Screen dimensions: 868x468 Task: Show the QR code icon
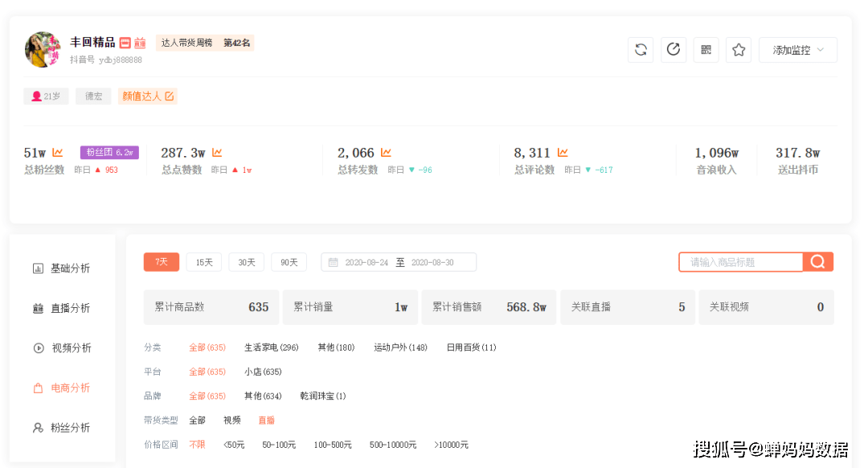[706, 50]
